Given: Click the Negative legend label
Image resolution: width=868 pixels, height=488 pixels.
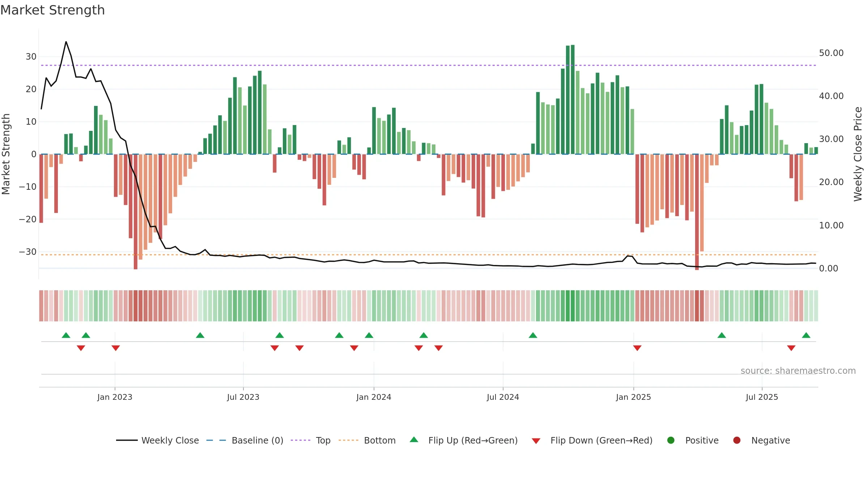Looking at the screenshot, I should click(771, 440).
